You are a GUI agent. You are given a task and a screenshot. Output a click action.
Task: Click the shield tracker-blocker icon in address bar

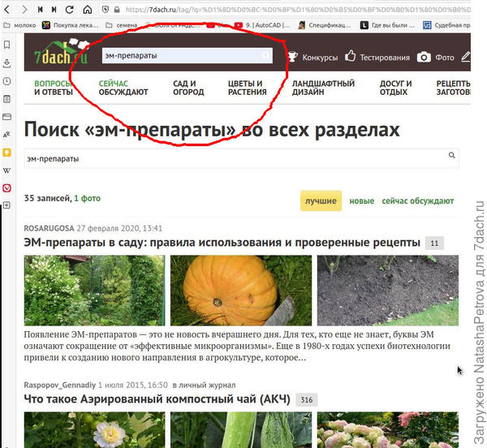click(x=106, y=10)
